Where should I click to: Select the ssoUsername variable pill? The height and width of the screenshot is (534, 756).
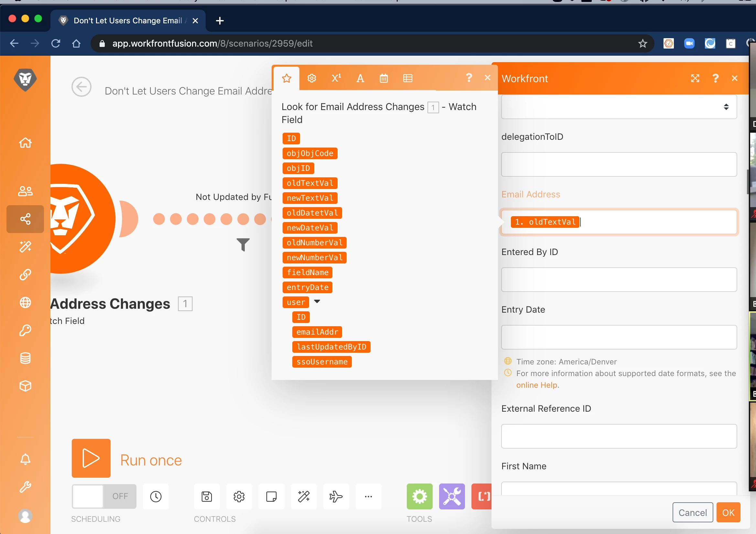click(322, 362)
